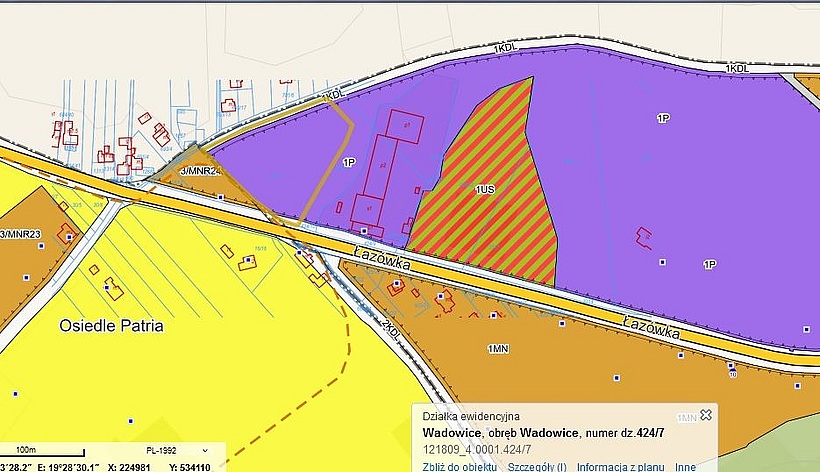820x472 pixels.
Task: Click the X: 224981 coordinate readout
Action: 133,466
